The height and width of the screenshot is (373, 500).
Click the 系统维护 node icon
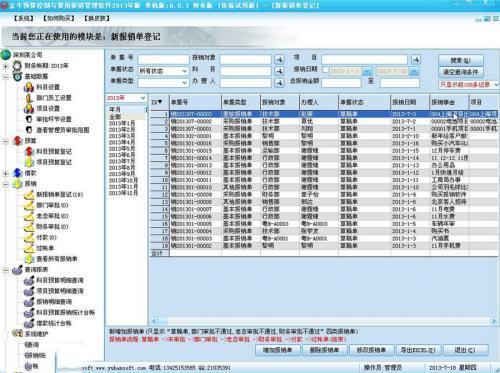coord(17,334)
